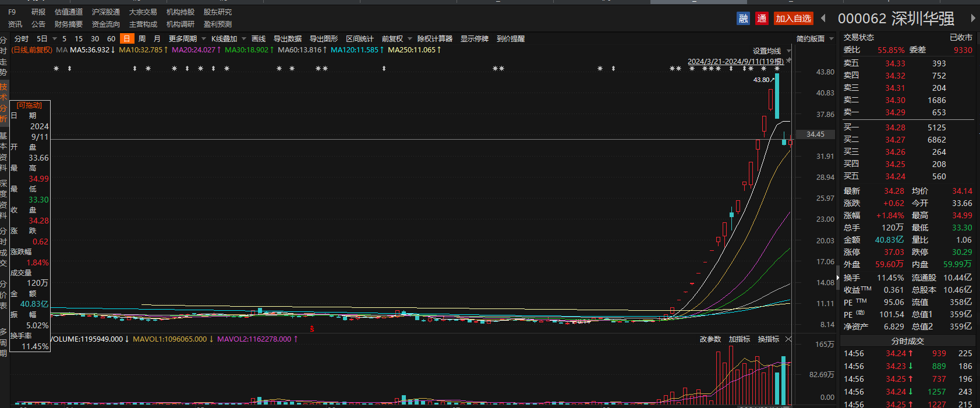Click 换指标 to switch the indicator

[x=768, y=339]
